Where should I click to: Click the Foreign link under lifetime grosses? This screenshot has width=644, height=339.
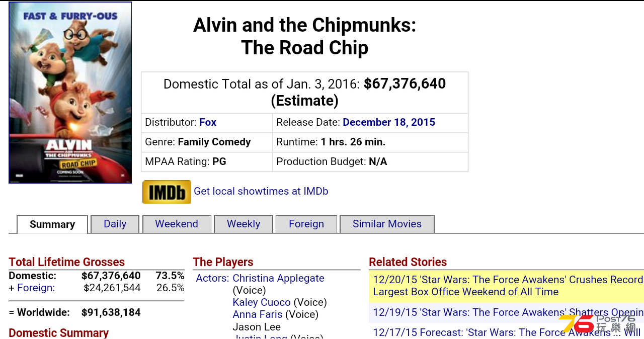click(36, 288)
